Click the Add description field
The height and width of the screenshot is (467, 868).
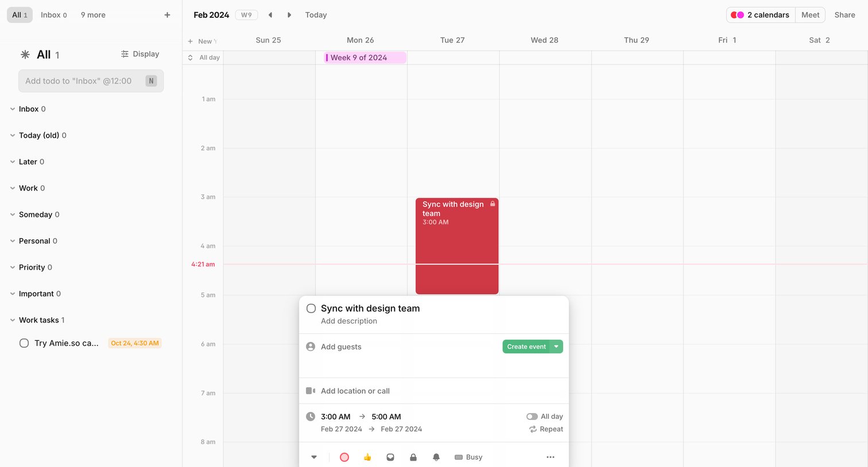point(349,321)
